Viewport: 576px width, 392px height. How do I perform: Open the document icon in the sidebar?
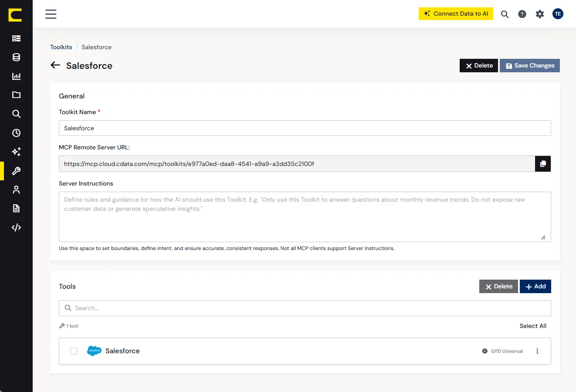tap(16, 208)
